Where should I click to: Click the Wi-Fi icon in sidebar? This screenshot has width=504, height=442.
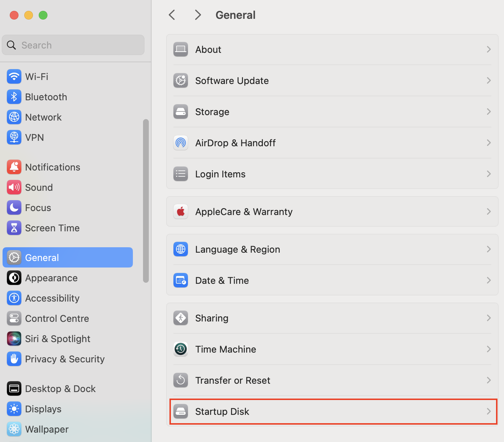pos(14,77)
